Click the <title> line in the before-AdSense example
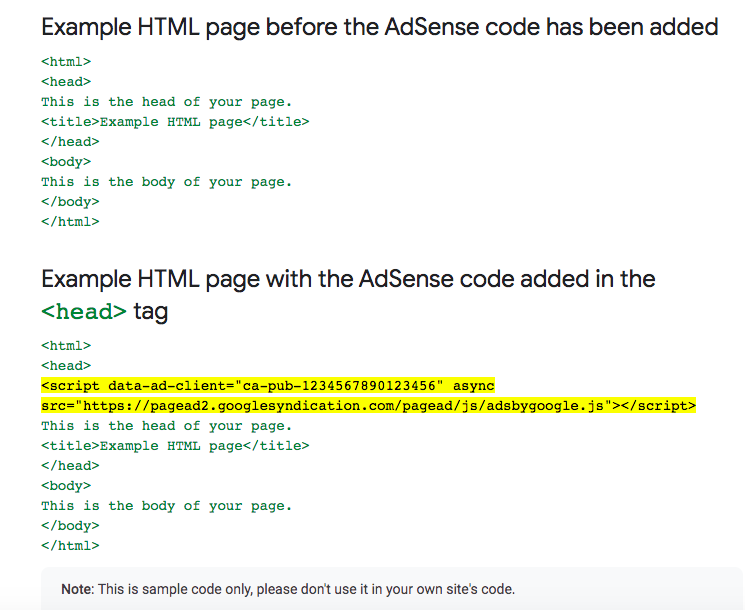 (x=175, y=122)
